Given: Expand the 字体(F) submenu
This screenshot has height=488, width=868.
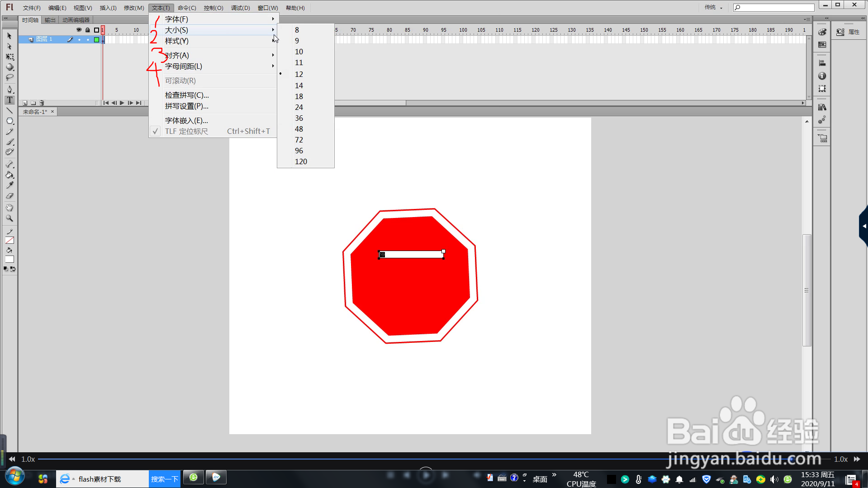Looking at the screenshot, I should click(x=176, y=19).
